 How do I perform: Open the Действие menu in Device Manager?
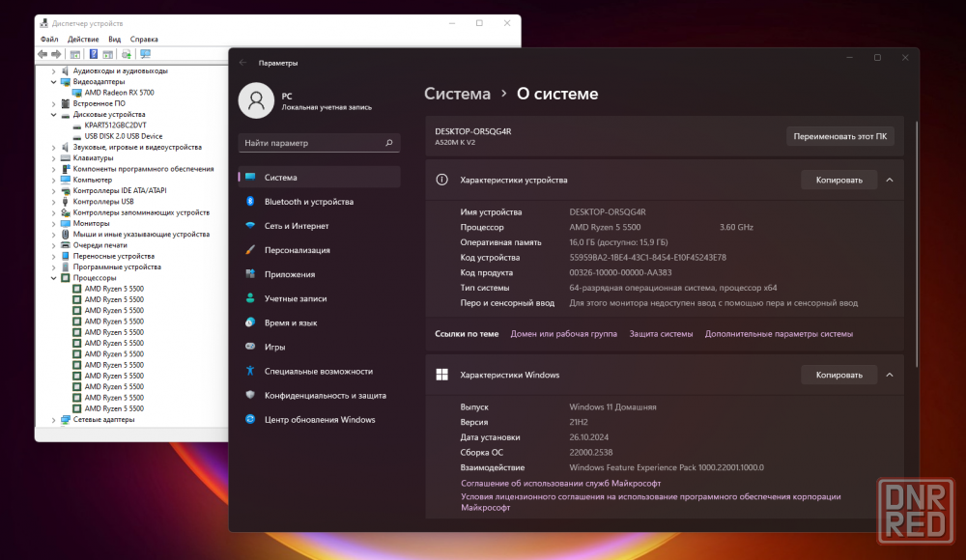pyautogui.click(x=83, y=39)
